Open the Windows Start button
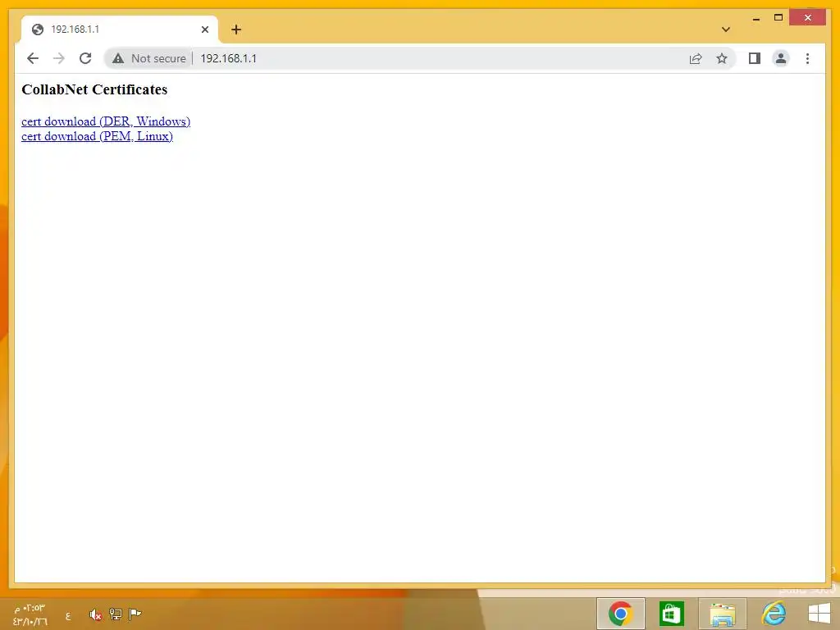The width and height of the screenshot is (840, 630). (819, 614)
